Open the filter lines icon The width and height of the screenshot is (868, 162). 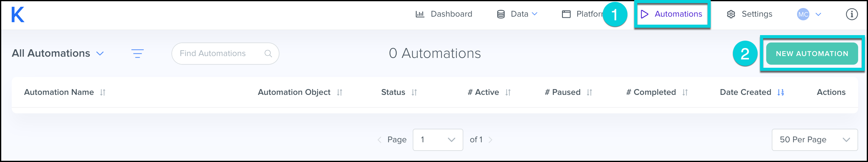click(x=138, y=54)
